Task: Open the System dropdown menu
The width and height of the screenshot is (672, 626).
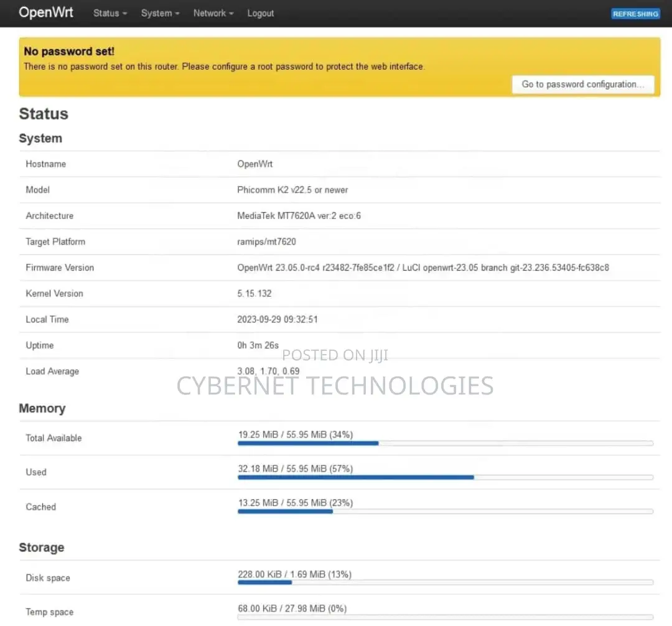Action: [161, 13]
